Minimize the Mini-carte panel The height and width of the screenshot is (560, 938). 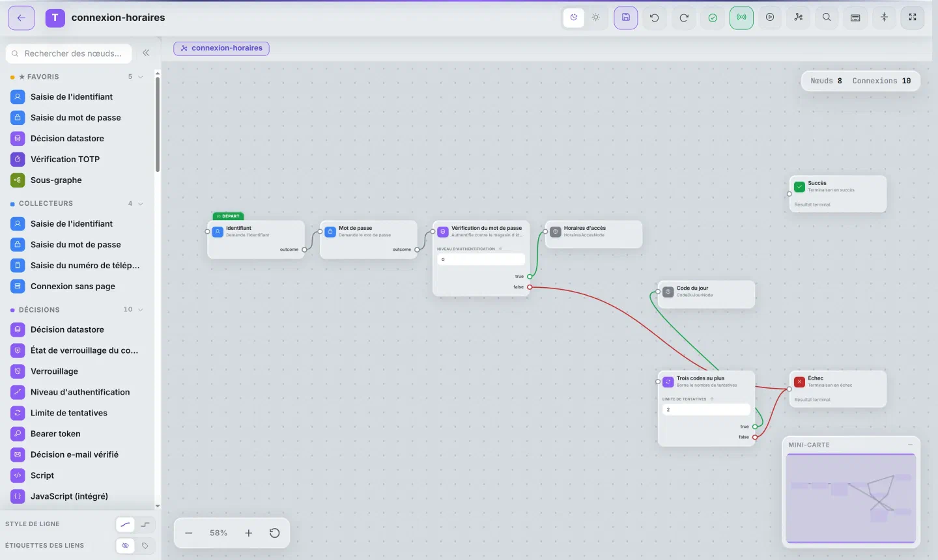(x=910, y=445)
